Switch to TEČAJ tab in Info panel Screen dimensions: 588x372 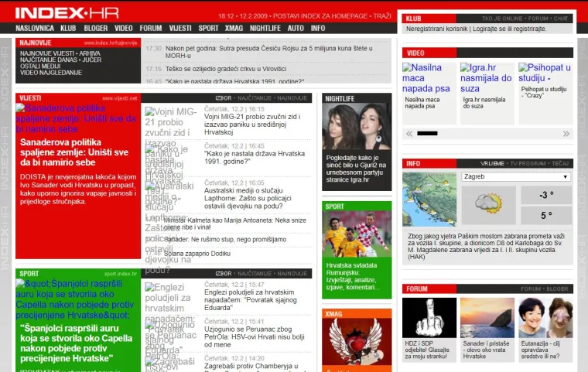(x=560, y=163)
